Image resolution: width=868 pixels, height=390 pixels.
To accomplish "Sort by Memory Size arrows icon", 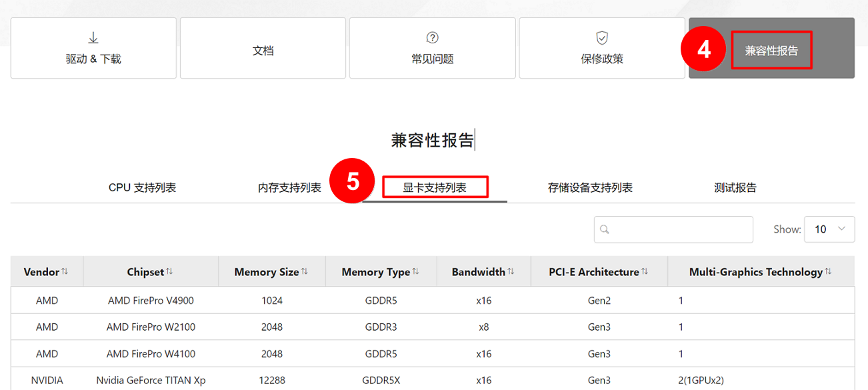I will [305, 271].
